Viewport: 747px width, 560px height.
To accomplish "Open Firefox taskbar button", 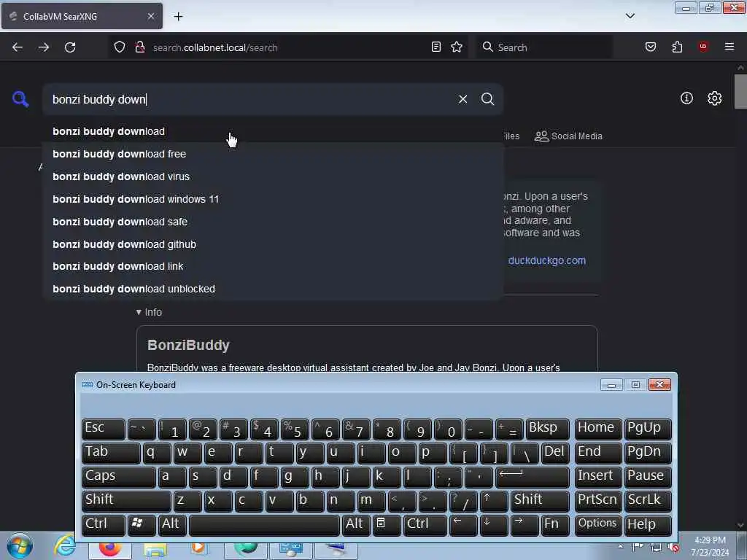I will point(110,549).
